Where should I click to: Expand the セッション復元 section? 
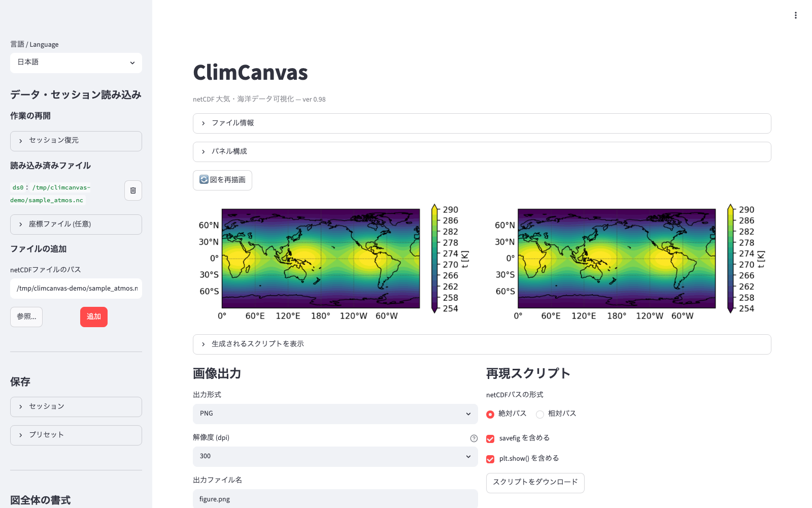tap(76, 141)
